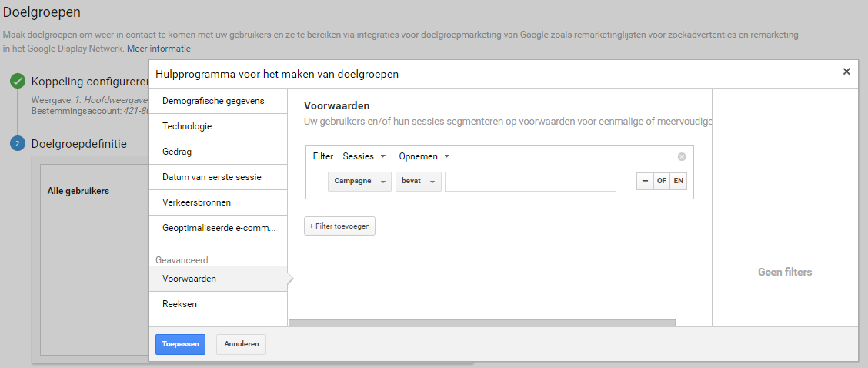Click the green checkmark for Koppeling configureren
The height and width of the screenshot is (368, 868).
pos(18,82)
